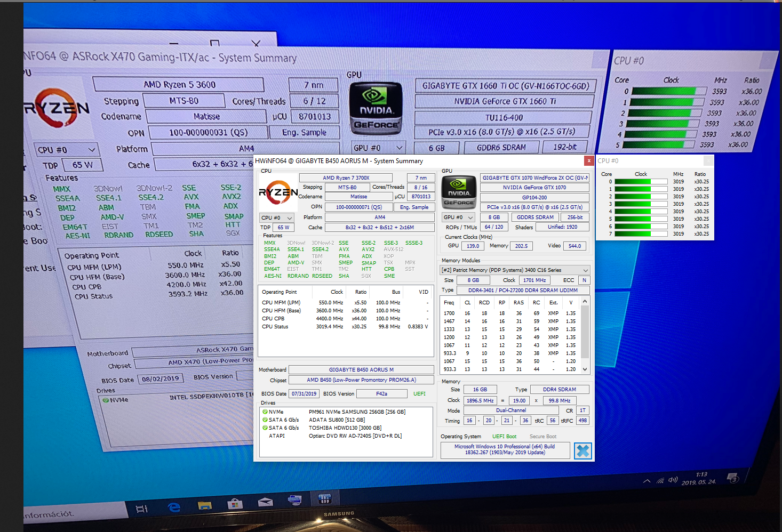Click the NVIDIA GeForce logo in the ASRock X470 window
782x532 pixels.
[376, 110]
